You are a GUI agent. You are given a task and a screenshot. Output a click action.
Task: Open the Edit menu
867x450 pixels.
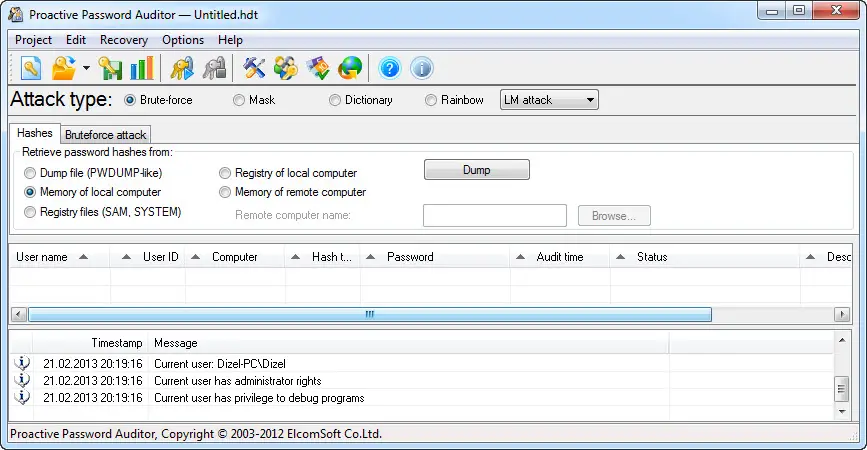tap(76, 40)
